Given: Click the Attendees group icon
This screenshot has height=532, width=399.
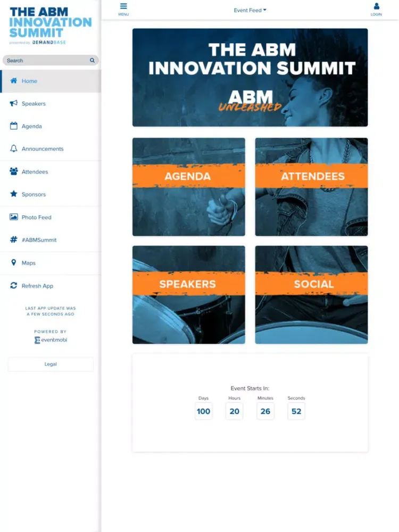Looking at the screenshot, I should [14, 171].
